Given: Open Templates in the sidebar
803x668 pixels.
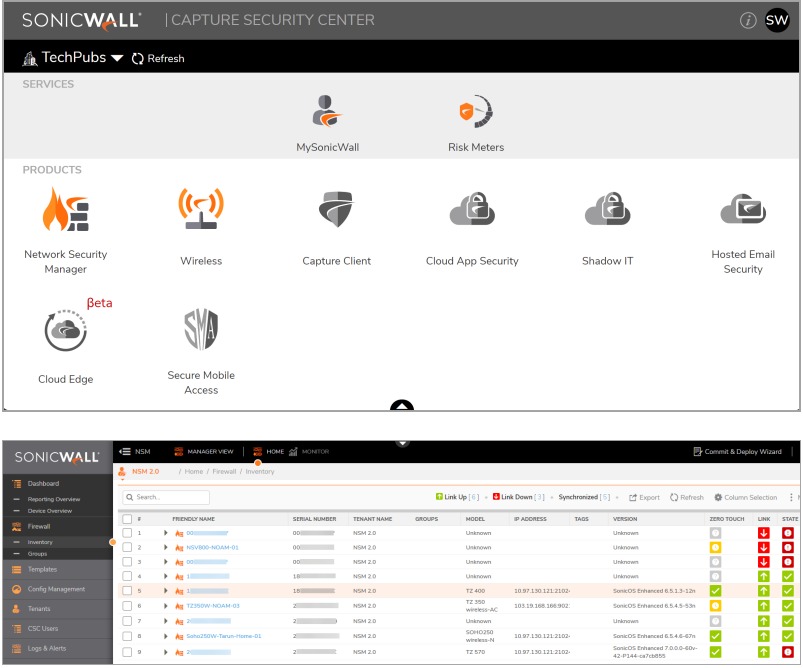Looking at the screenshot, I should tap(42, 570).
